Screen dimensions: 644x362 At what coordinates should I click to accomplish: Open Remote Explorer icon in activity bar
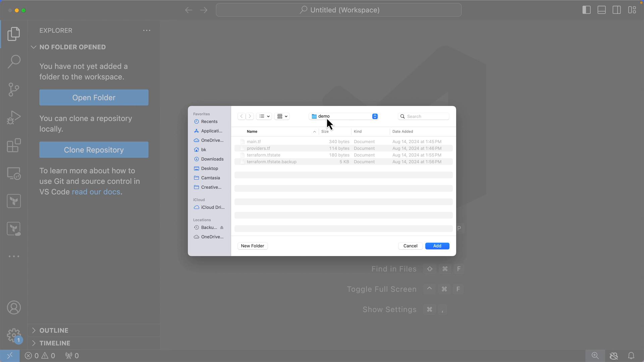[x=14, y=173]
